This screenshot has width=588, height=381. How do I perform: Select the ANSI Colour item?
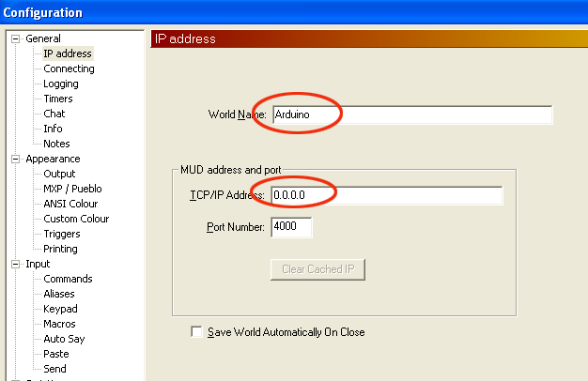pos(70,204)
